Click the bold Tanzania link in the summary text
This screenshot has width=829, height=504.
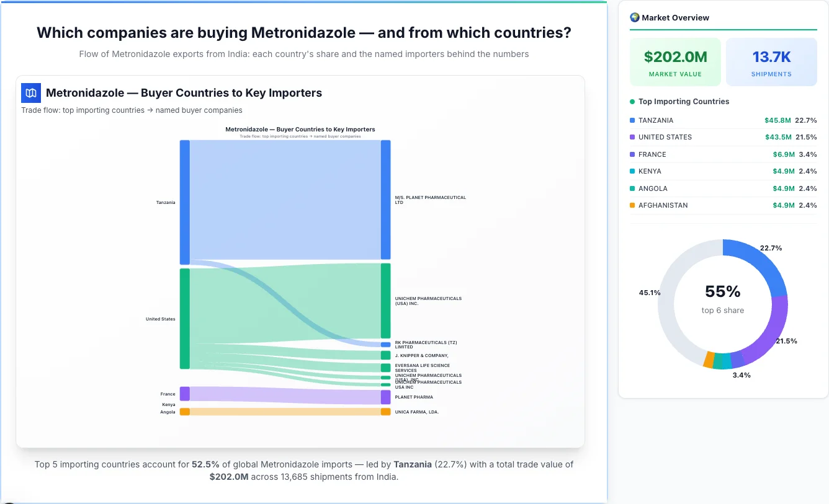pos(412,464)
